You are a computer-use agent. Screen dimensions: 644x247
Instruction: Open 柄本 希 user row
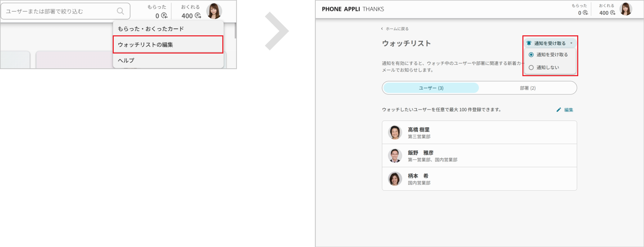tap(479, 179)
